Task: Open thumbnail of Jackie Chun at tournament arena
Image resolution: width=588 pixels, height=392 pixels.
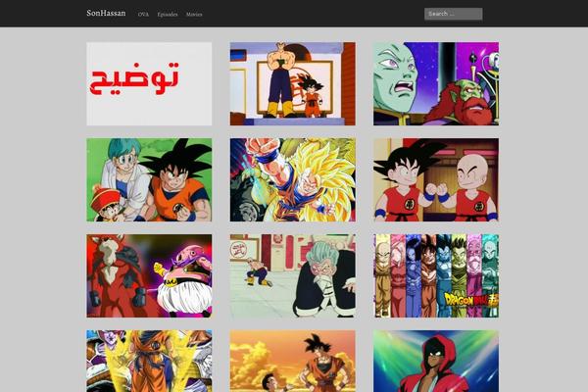Action: point(293,275)
